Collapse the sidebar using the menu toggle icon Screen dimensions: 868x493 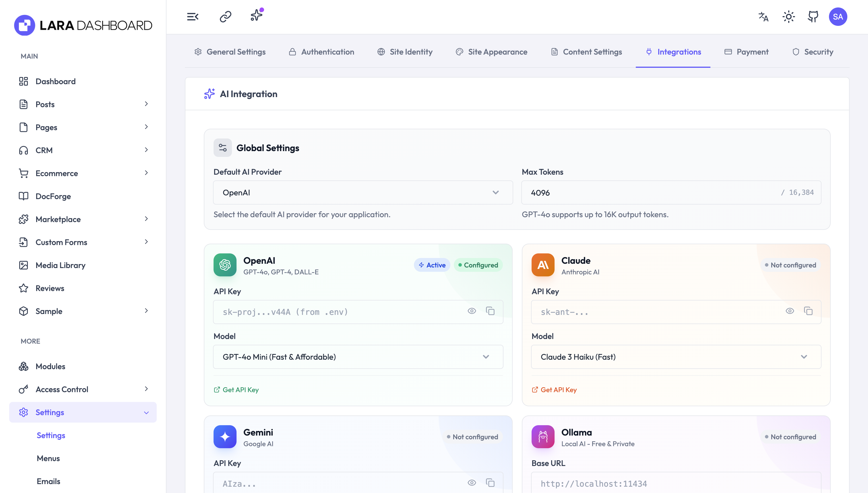point(193,16)
